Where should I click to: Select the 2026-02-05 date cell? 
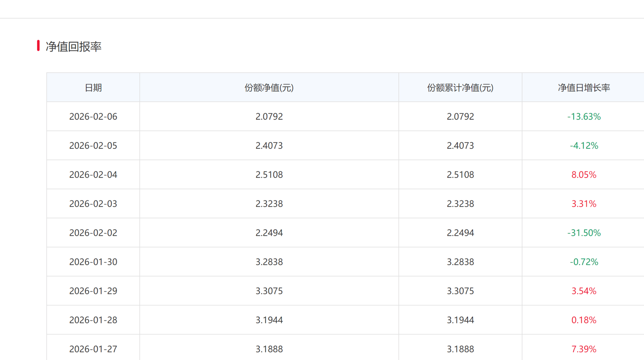coord(93,146)
